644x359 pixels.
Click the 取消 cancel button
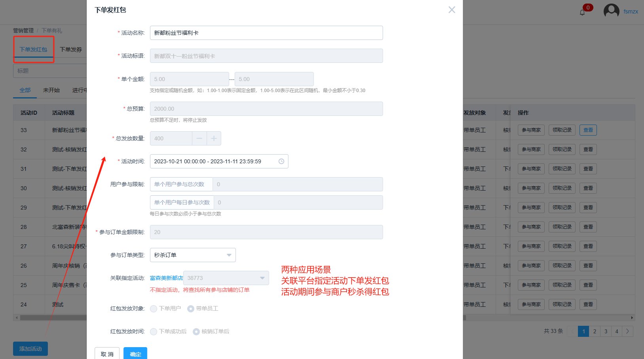point(107,354)
